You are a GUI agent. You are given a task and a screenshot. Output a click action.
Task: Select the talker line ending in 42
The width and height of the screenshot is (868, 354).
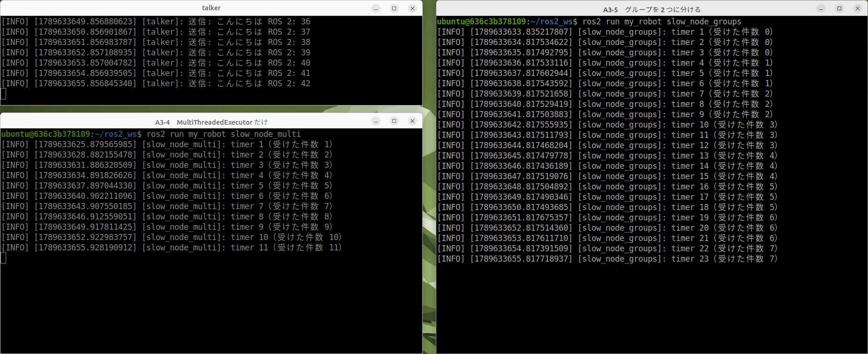[x=156, y=83]
